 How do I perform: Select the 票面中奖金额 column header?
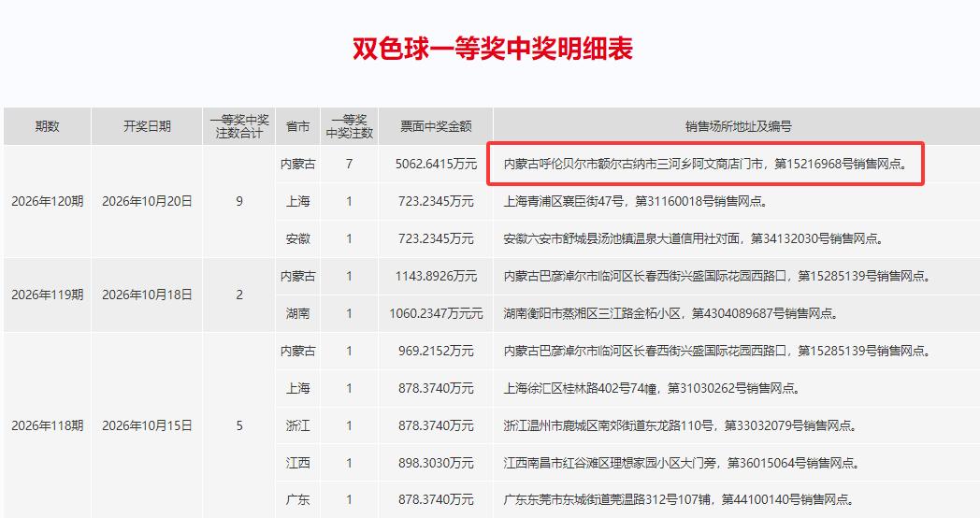(436, 126)
